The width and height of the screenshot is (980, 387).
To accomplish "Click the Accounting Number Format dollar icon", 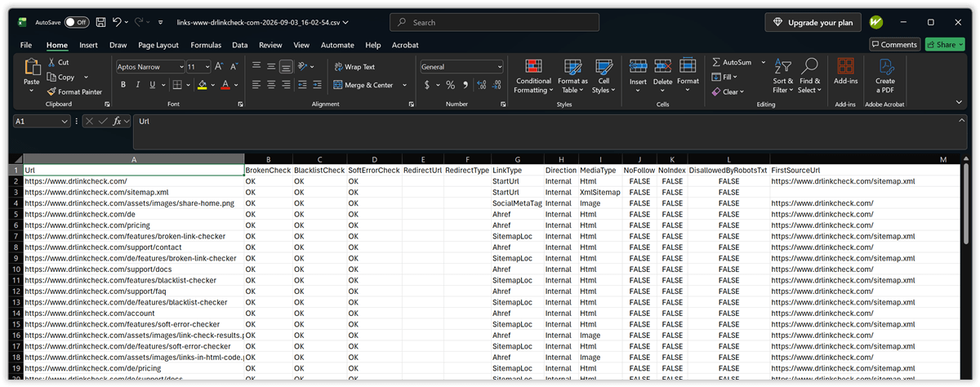I will [x=427, y=85].
